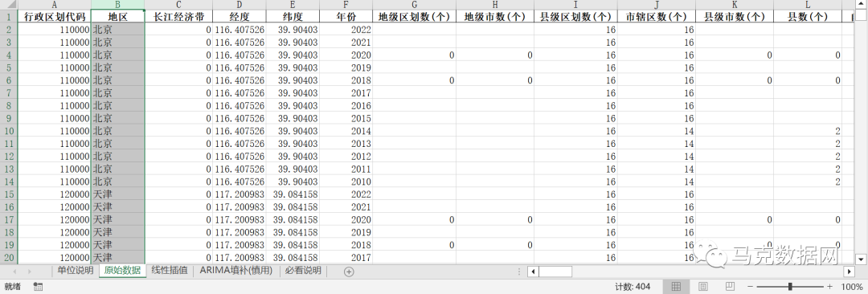Click the next sheet navigation arrow
The width and height of the screenshot is (868, 294).
coord(29,272)
